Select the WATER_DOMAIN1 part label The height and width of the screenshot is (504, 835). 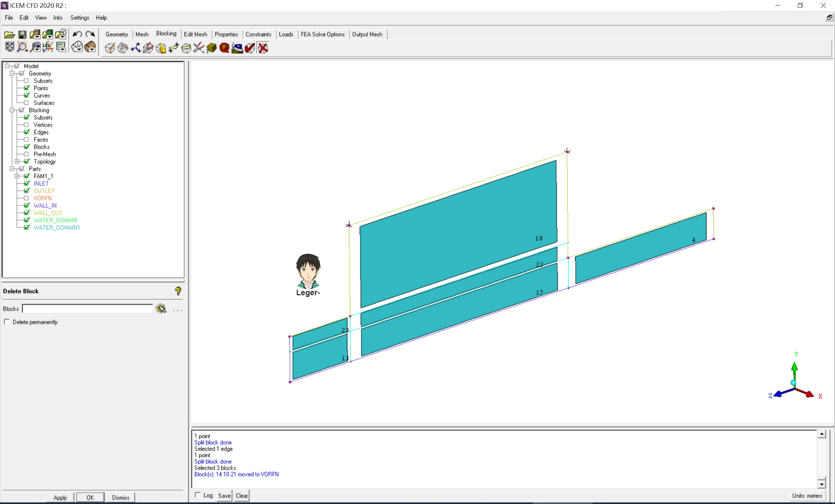tap(57, 227)
